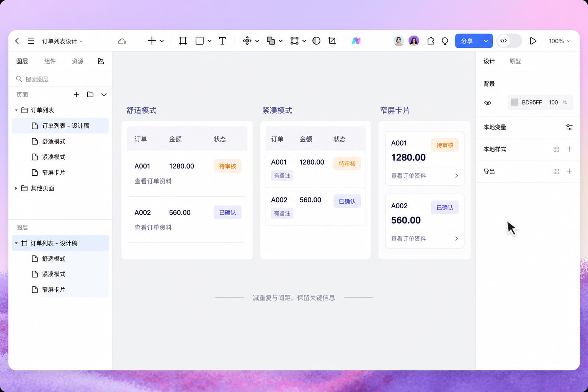
Task: Add an export setting with plus
Action: [569, 171]
